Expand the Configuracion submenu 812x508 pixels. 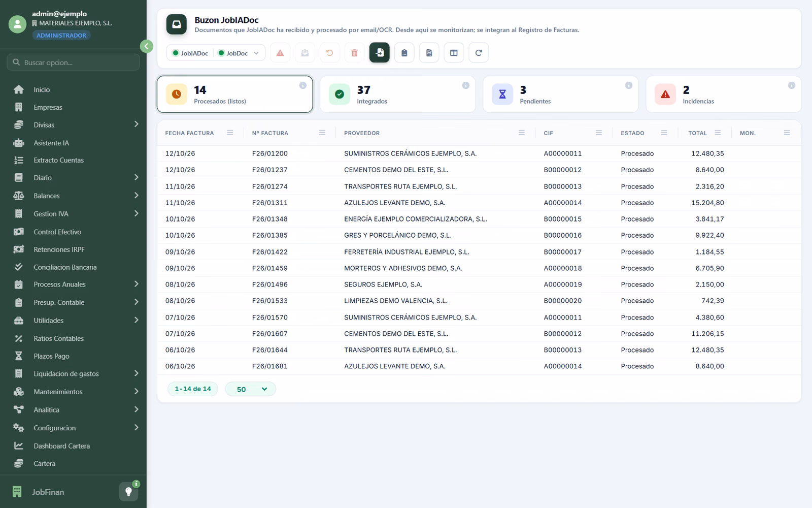click(x=136, y=428)
